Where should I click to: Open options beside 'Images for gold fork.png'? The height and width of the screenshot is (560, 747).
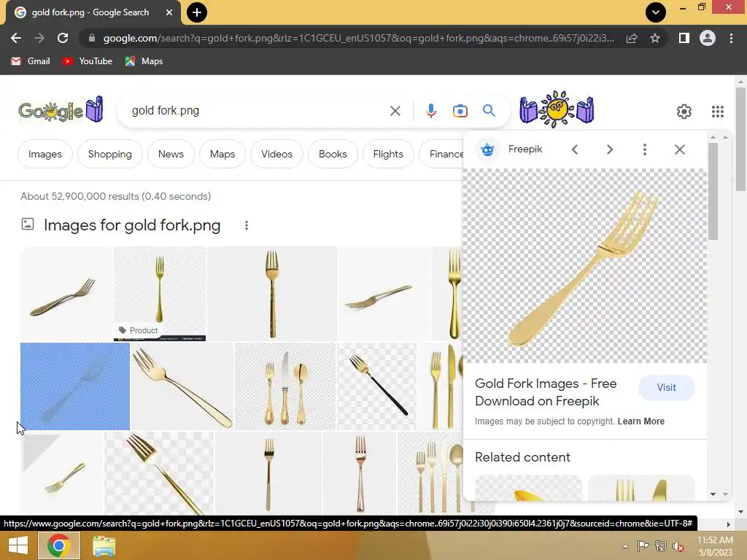[247, 225]
